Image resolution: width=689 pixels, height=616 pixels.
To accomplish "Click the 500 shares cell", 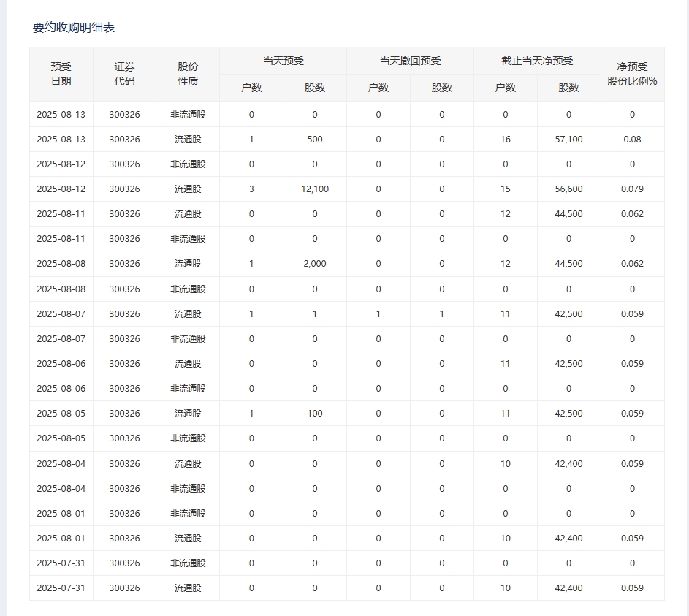I will point(315,140).
